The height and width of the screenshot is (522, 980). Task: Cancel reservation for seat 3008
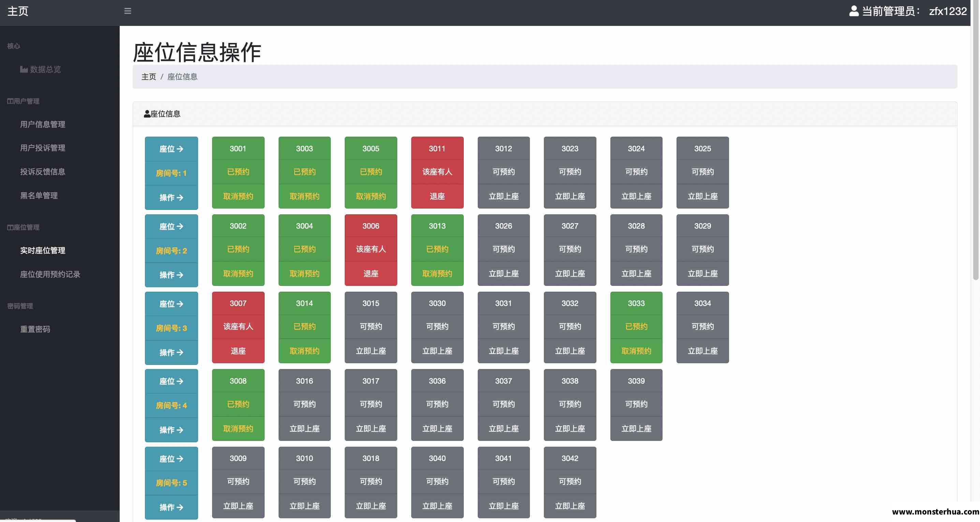[x=238, y=429]
